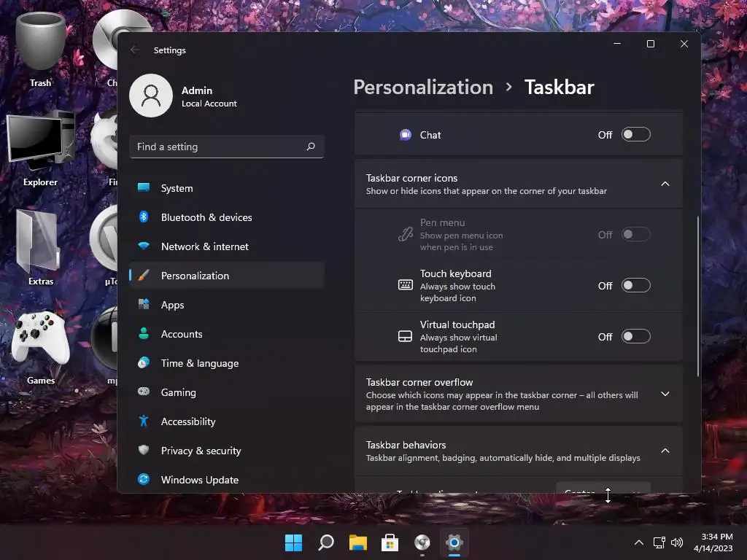Open Accessibility settings category
The image size is (747, 560).
pyautogui.click(x=227, y=421)
